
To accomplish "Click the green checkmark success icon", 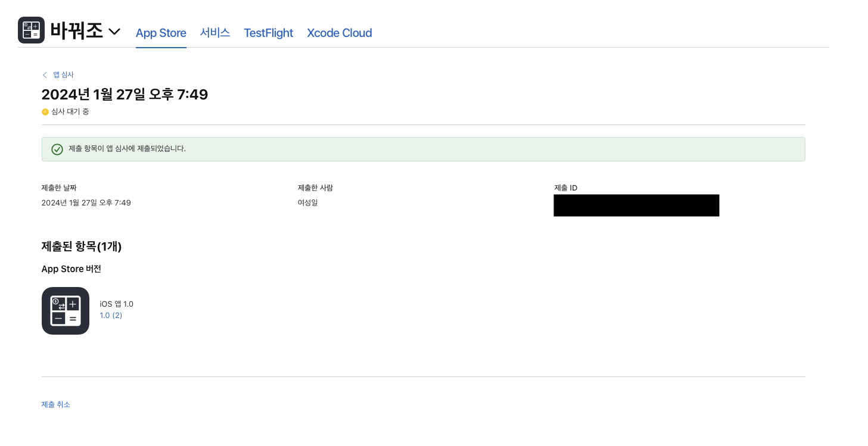I will (57, 149).
